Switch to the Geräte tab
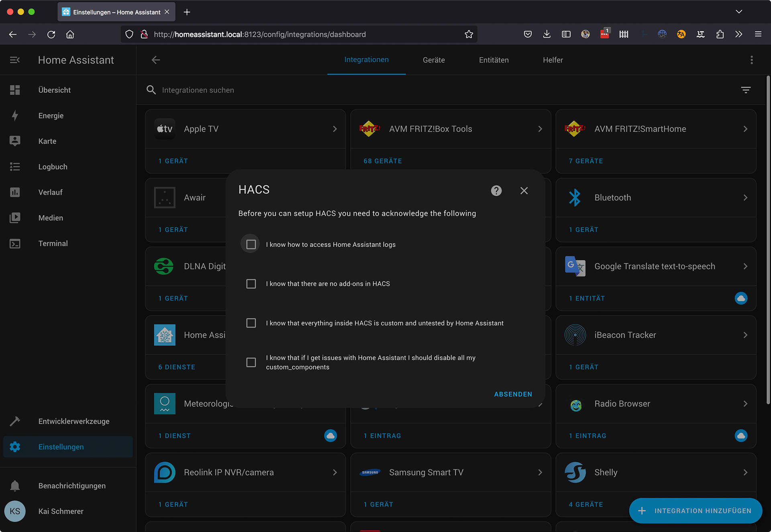The width and height of the screenshot is (771, 532). (434, 60)
